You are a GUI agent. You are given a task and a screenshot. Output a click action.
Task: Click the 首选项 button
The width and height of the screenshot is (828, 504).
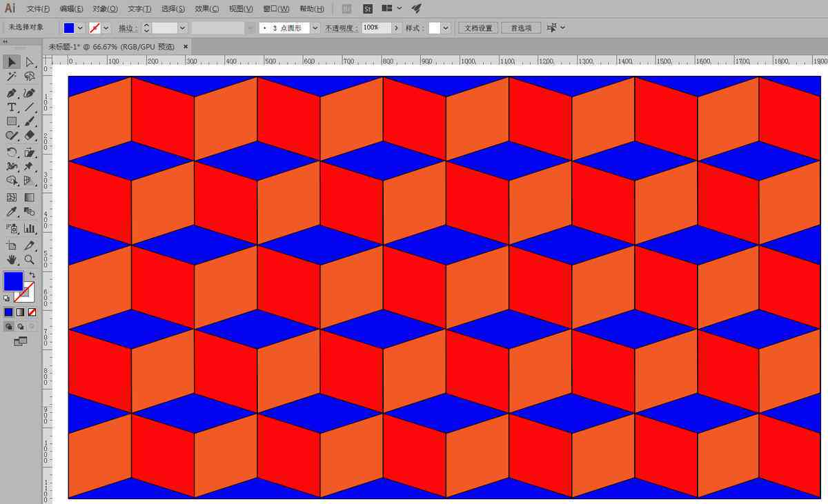[521, 28]
